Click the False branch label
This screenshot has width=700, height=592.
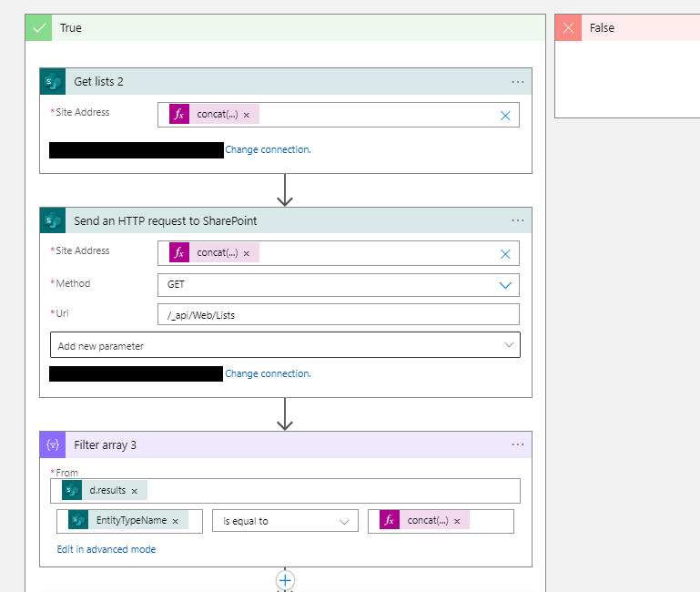602,28
